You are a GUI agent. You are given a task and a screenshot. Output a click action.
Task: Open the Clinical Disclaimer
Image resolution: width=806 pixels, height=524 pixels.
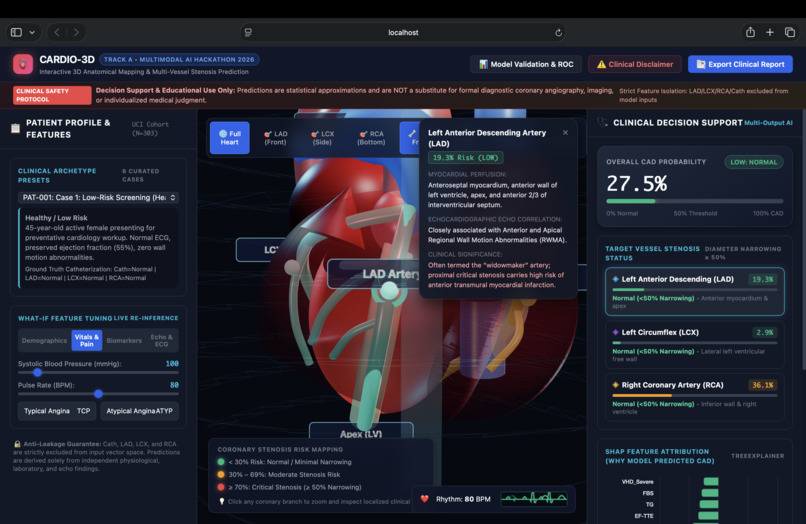(635, 64)
